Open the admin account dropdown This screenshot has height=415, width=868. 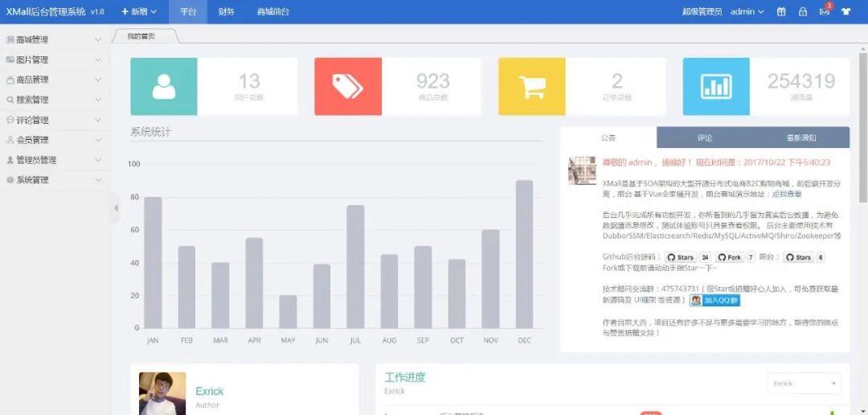coord(747,11)
